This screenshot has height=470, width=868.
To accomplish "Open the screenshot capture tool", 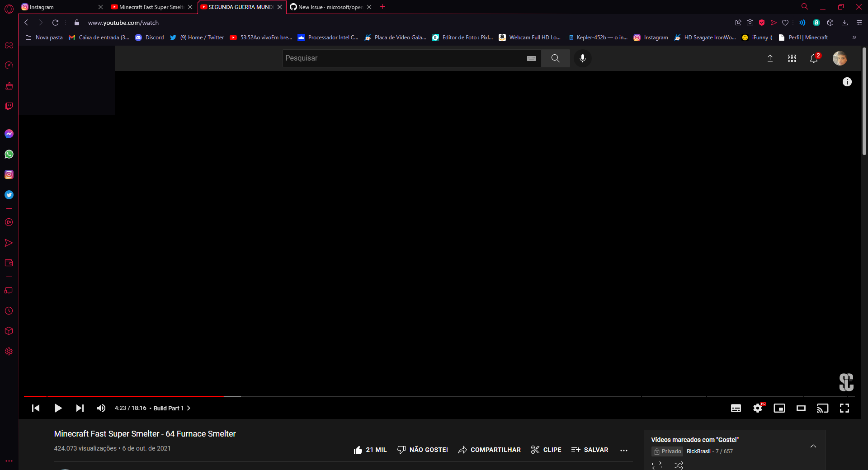I will tap(750, 23).
